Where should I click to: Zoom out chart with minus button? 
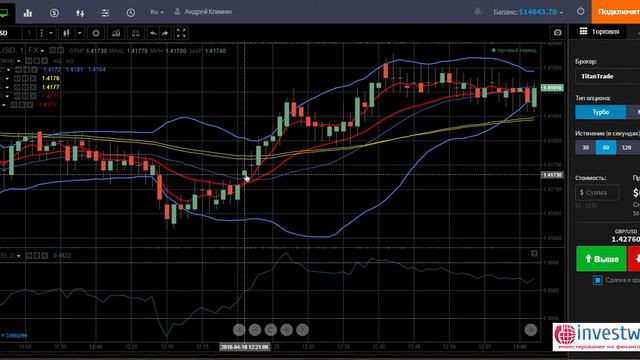click(255, 329)
